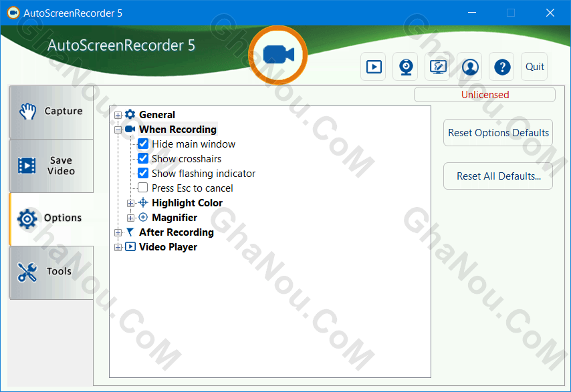Click the Unlicensed status button
This screenshot has width=571, height=392.
tap(485, 95)
